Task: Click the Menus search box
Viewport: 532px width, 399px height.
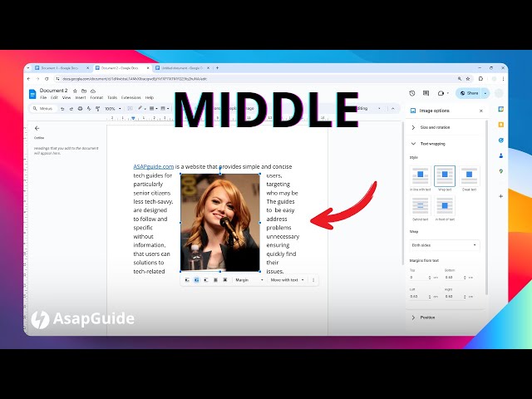Action: coord(43,109)
